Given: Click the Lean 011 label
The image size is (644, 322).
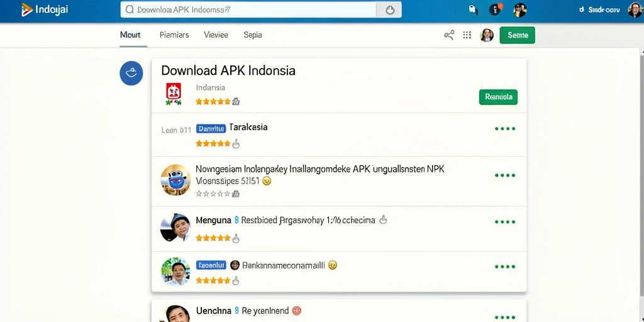Looking at the screenshot, I should (176, 131).
